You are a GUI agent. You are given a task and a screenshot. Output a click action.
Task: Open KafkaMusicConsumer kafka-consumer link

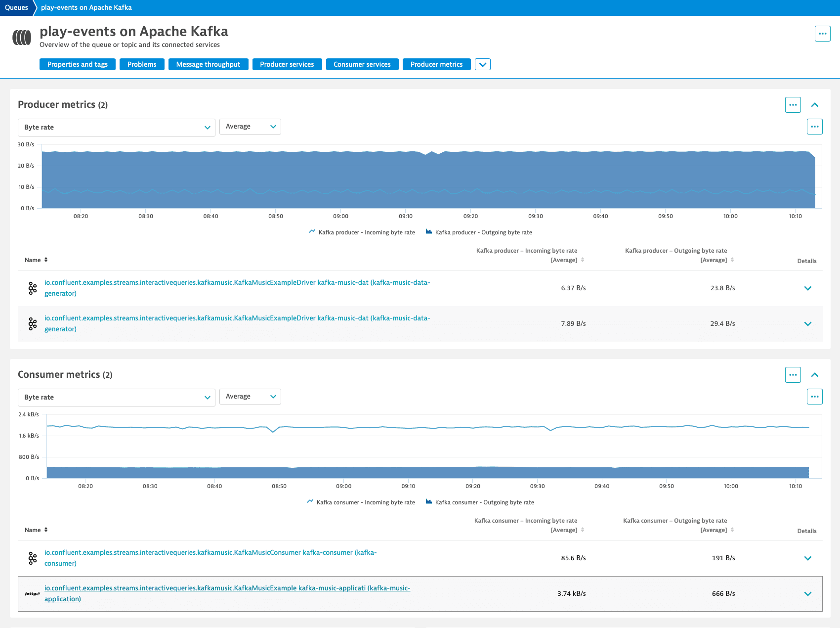tap(210, 558)
